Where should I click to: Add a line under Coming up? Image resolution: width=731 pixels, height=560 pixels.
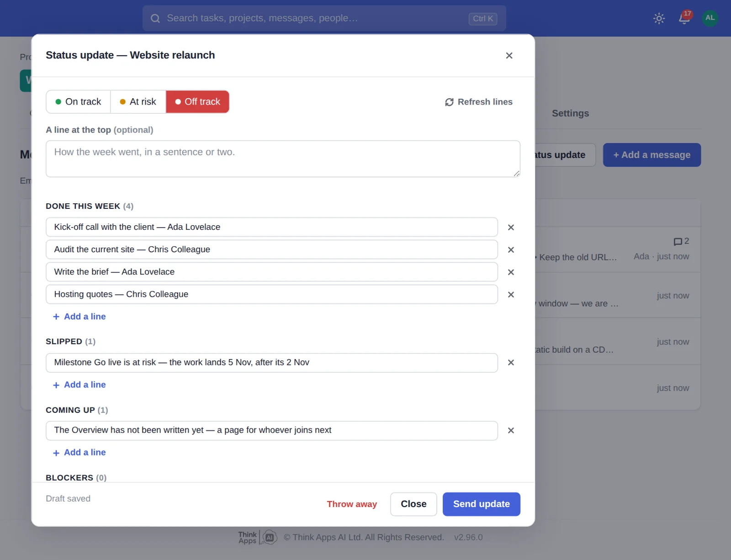[x=79, y=452]
